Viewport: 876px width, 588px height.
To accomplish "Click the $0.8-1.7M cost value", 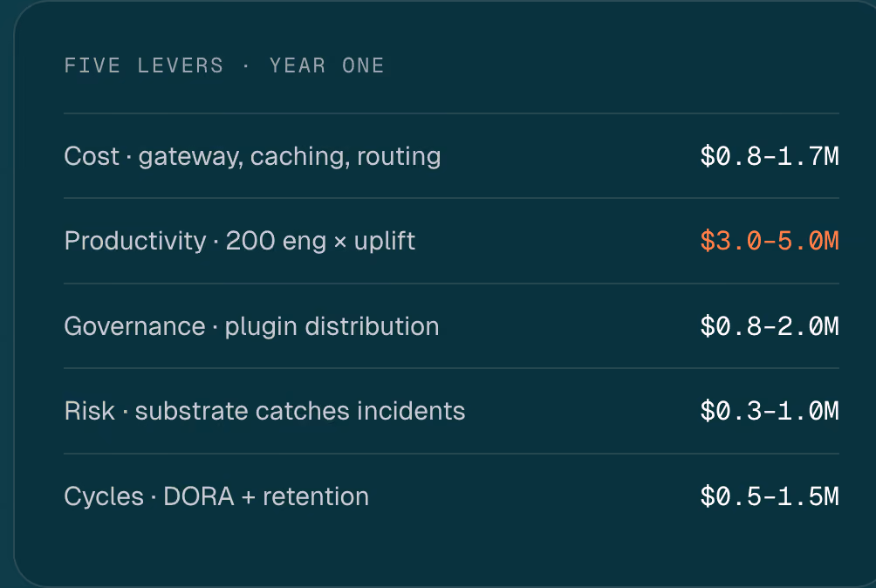I will click(770, 156).
